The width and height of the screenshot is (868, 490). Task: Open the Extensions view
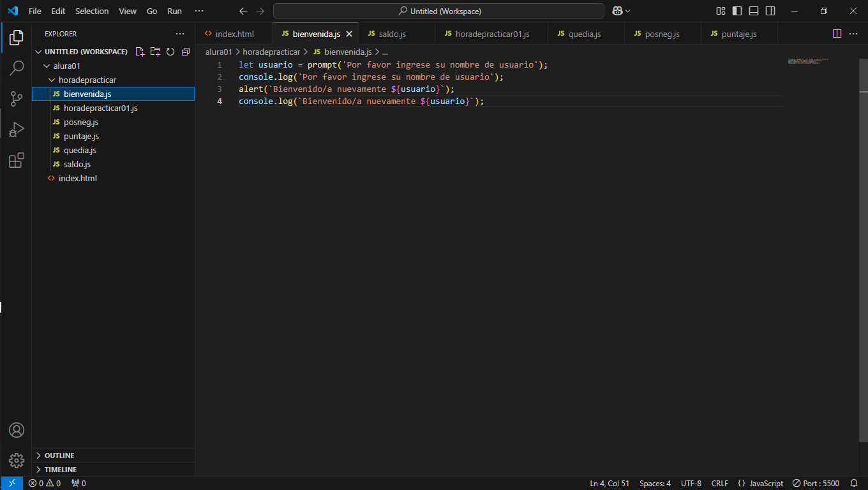[17, 160]
